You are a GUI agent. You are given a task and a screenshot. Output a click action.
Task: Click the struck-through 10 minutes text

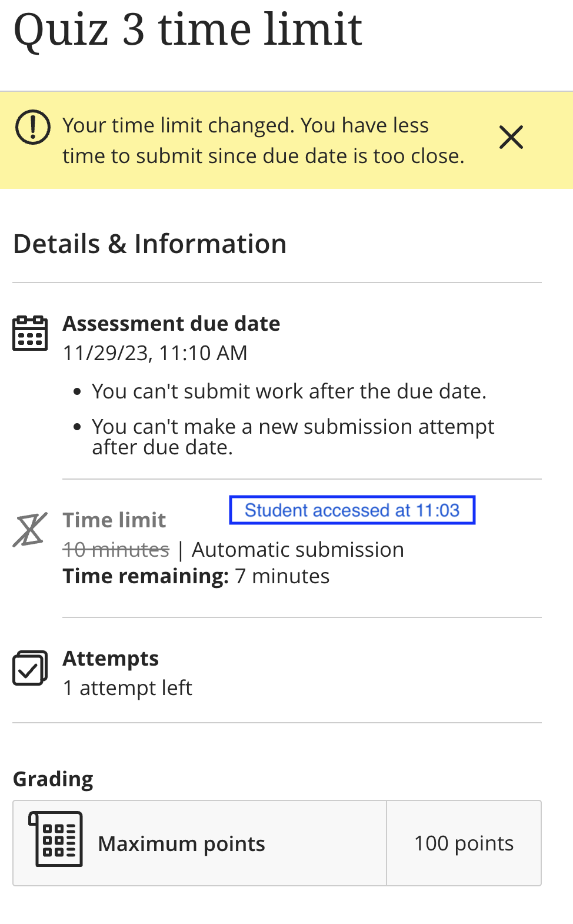pyautogui.click(x=116, y=550)
